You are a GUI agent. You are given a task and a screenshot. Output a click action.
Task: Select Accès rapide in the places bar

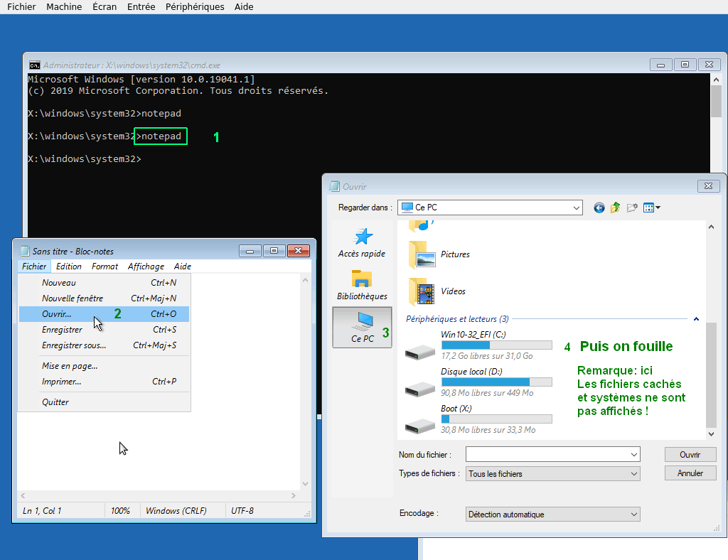point(362,242)
